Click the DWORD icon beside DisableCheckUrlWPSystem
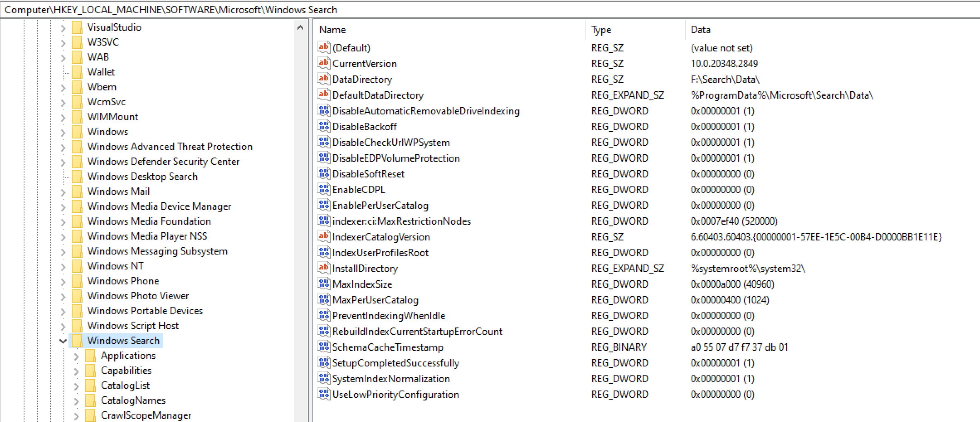The image size is (980, 422). [x=324, y=142]
